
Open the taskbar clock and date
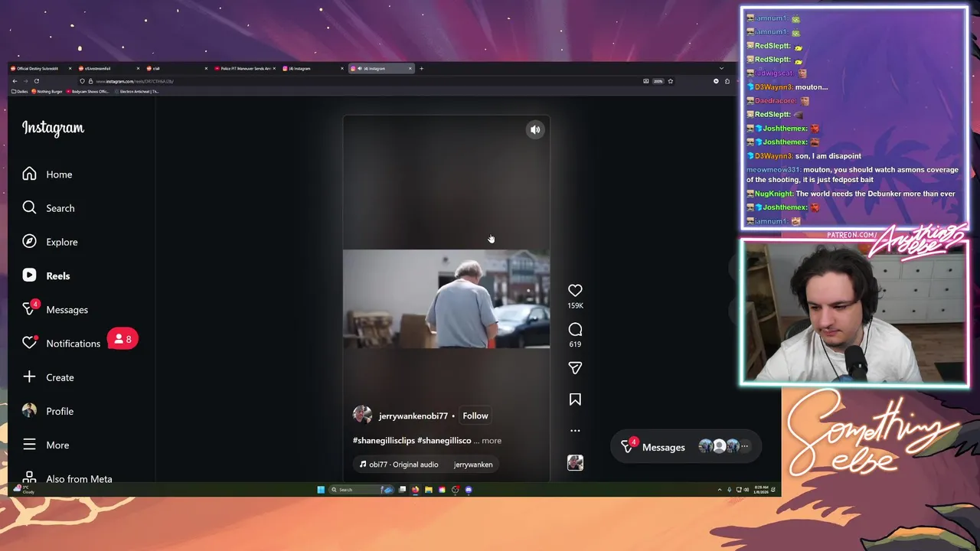click(x=761, y=490)
